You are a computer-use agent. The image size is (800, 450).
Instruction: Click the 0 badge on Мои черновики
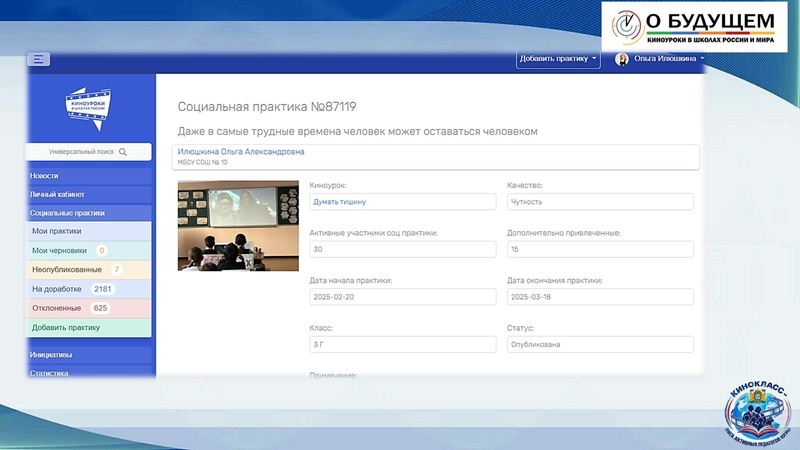point(102,251)
